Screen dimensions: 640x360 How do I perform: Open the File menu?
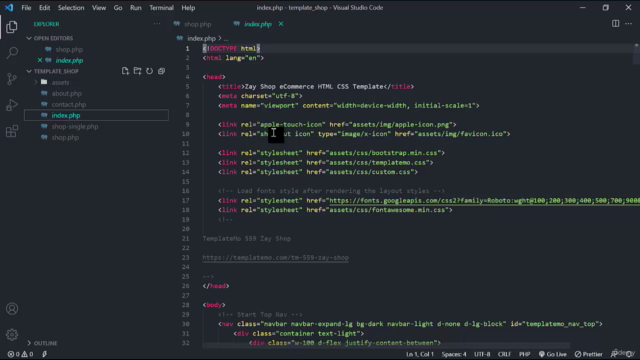(26, 8)
